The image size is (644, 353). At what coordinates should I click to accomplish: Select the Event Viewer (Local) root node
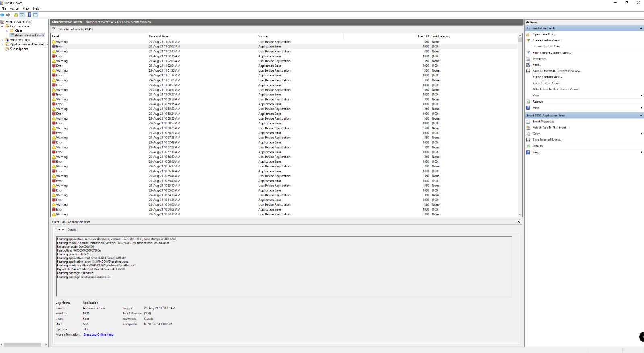click(x=19, y=22)
